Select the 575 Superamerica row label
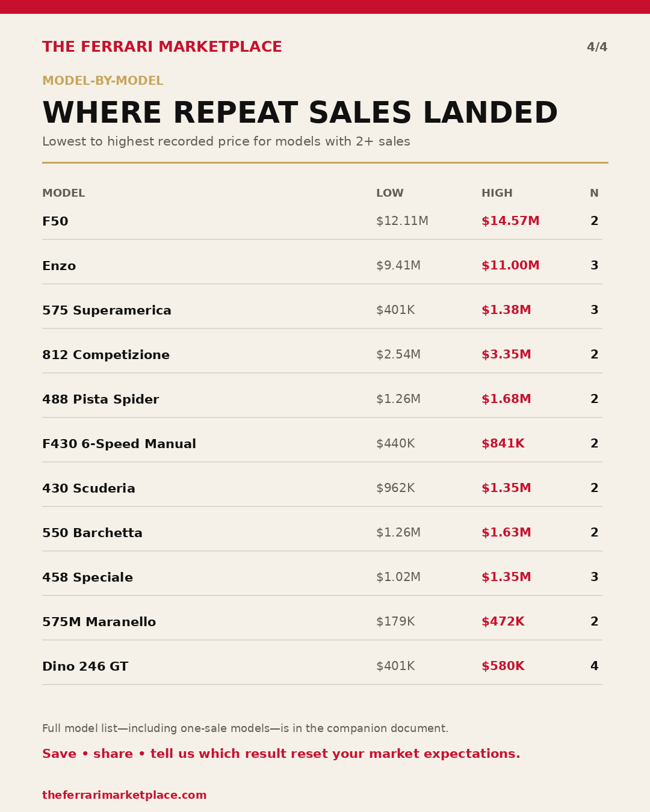The image size is (650, 812). tap(107, 310)
